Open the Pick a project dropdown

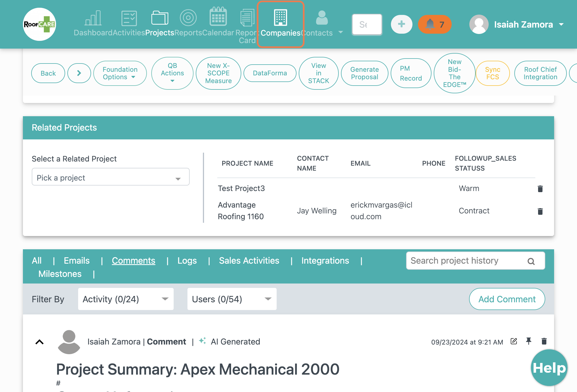[111, 177]
